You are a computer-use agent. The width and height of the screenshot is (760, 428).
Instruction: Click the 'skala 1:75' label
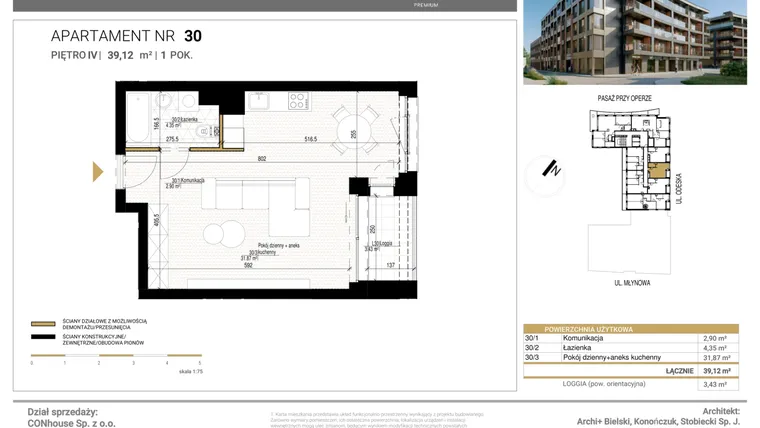point(191,372)
